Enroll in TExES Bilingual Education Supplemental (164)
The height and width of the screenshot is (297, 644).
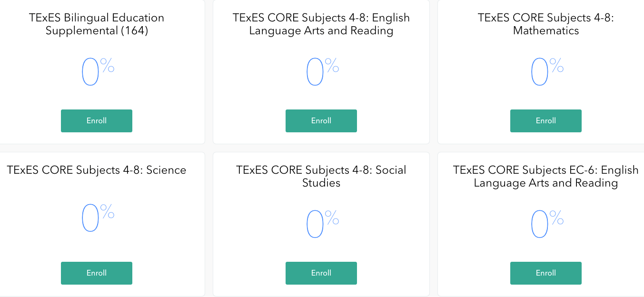[96, 121]
